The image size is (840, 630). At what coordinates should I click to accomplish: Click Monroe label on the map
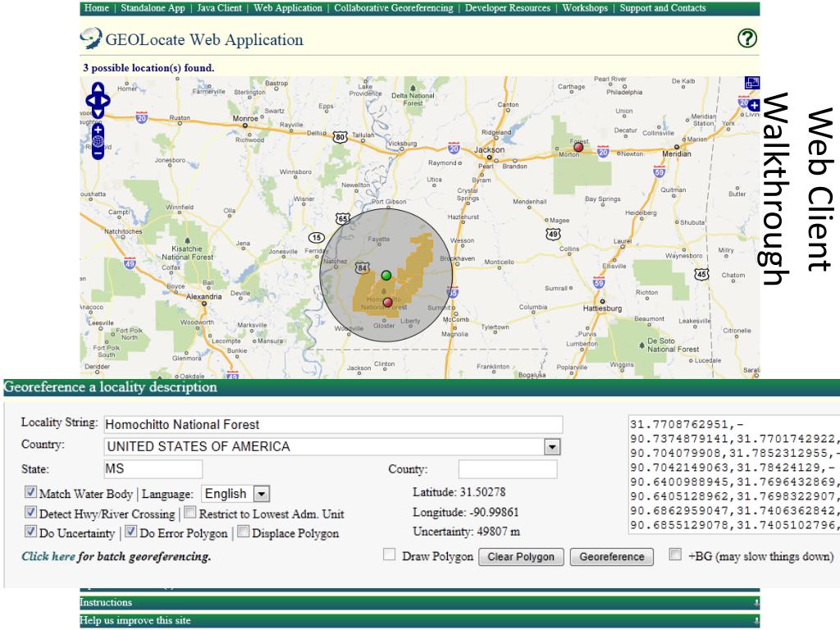245,118
